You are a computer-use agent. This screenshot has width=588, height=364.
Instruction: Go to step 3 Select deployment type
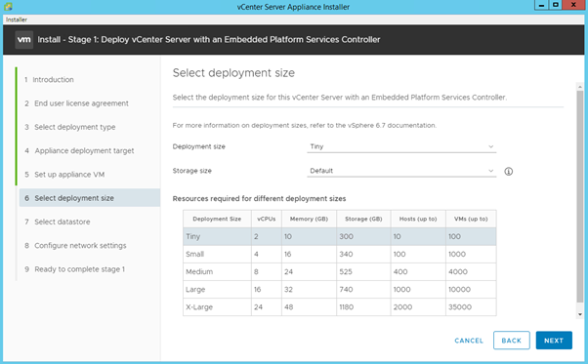[x=70, y=127]
